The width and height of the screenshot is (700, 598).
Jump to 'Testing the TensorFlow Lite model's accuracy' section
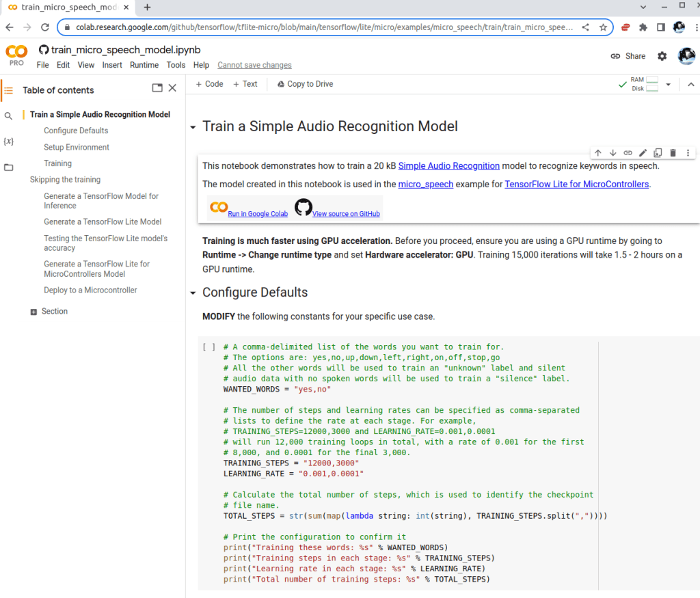pyautogui.click(x=105, y=243)
